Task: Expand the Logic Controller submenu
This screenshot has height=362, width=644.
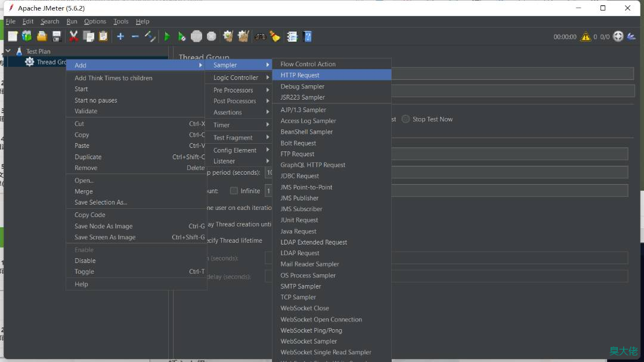Action: click(x=239, y=78)
